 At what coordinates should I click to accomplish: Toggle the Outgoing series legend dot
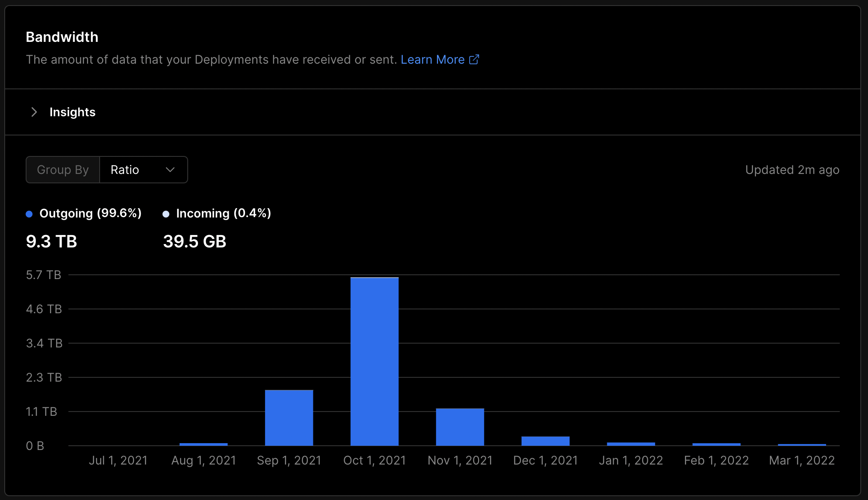29,214
